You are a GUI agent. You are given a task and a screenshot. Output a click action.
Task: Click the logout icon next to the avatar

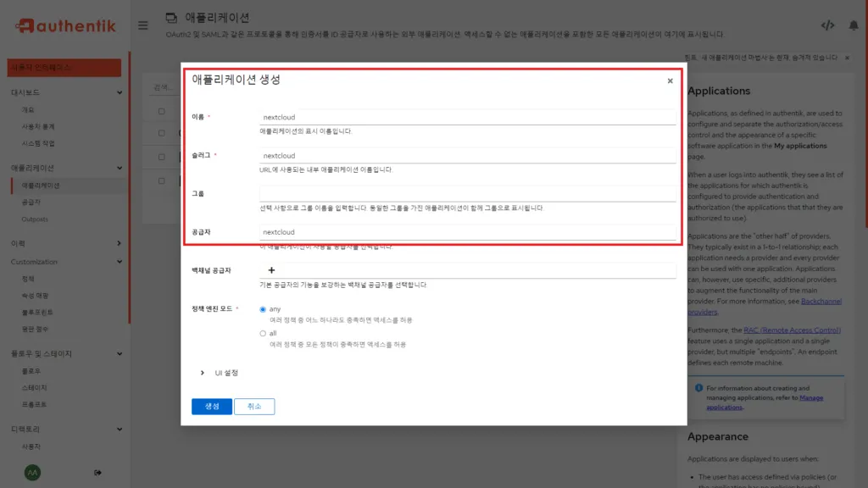[x=97, y=472]
